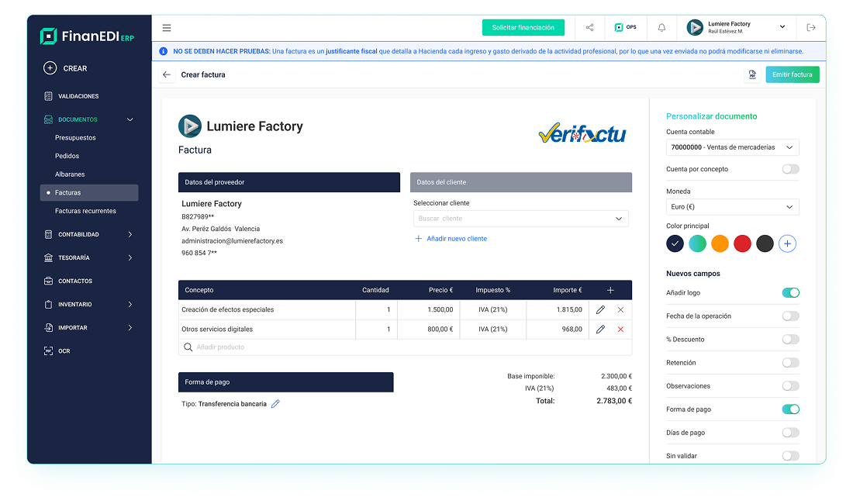Open the hamburger menu icon

[167, 28]
